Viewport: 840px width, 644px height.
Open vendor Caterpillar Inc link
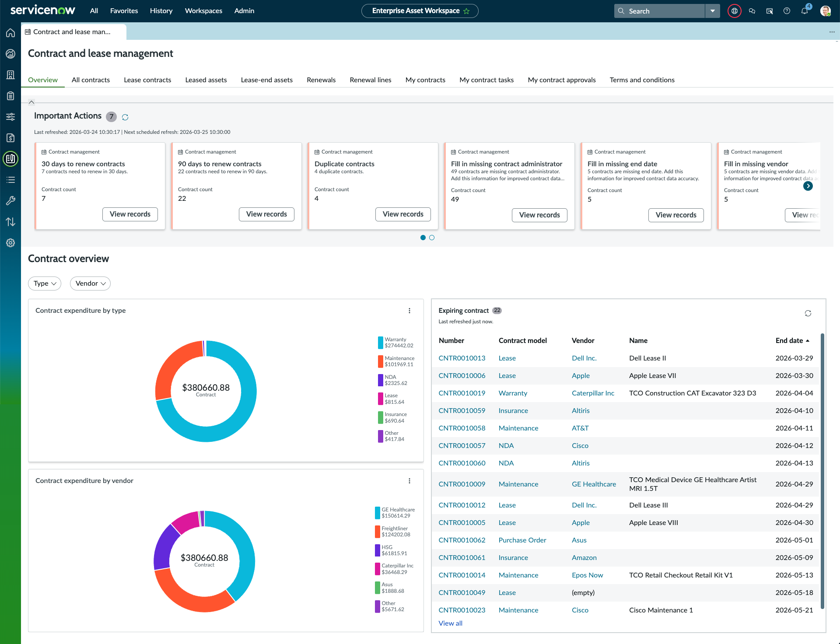(593, 393)
